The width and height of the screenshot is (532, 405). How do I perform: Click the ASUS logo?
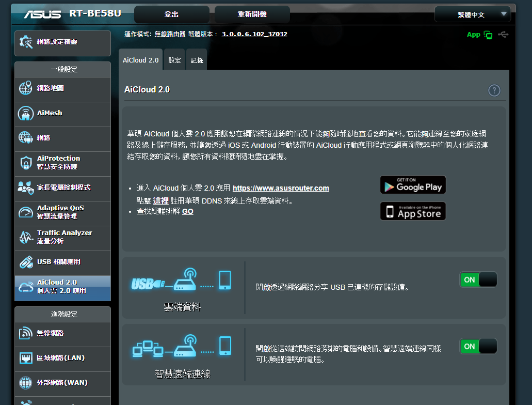[42, 14]
